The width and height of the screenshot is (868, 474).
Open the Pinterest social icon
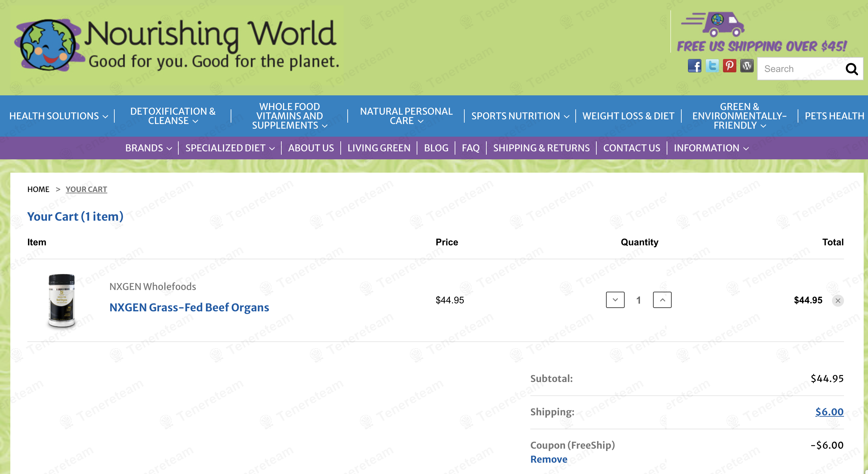point(730,66)
